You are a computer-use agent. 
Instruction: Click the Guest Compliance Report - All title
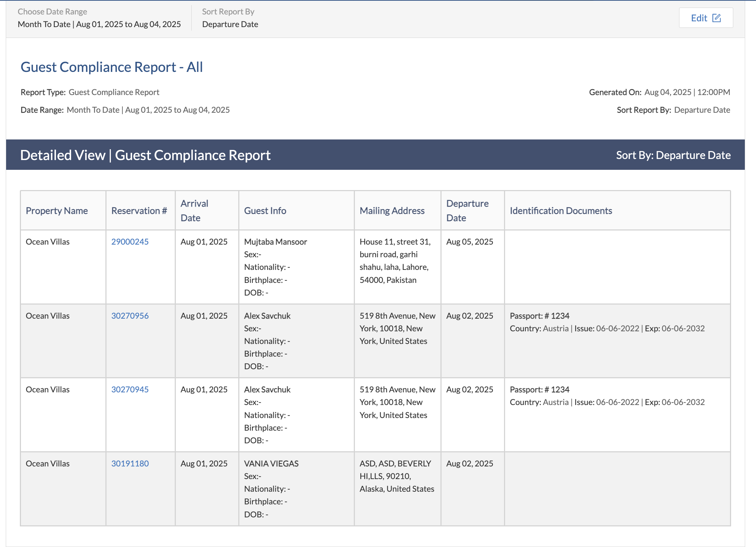coord(112,67)
